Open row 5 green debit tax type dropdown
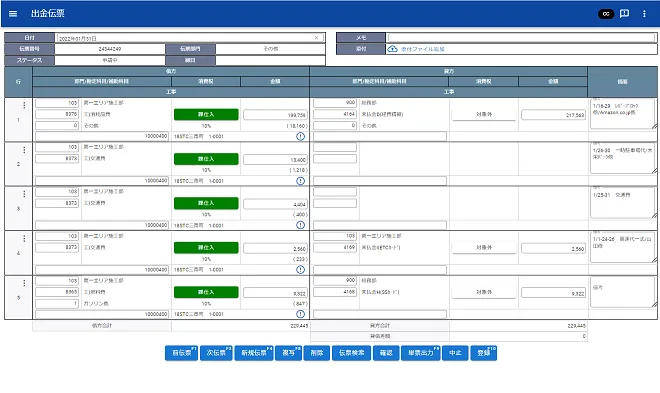Image resolution: width=660 pixels, height=393 pixels. (x=206, y=292)
